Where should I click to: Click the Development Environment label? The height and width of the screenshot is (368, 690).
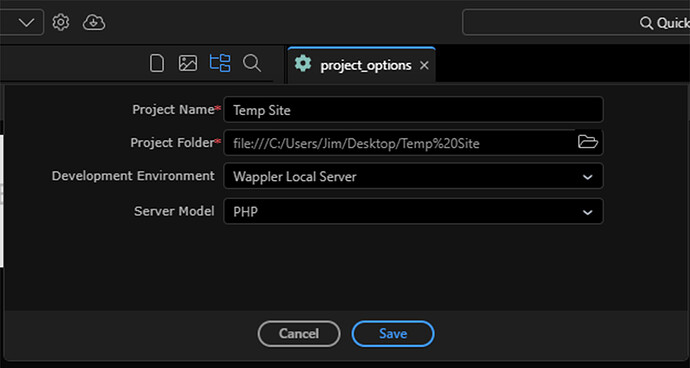point(133,176)
